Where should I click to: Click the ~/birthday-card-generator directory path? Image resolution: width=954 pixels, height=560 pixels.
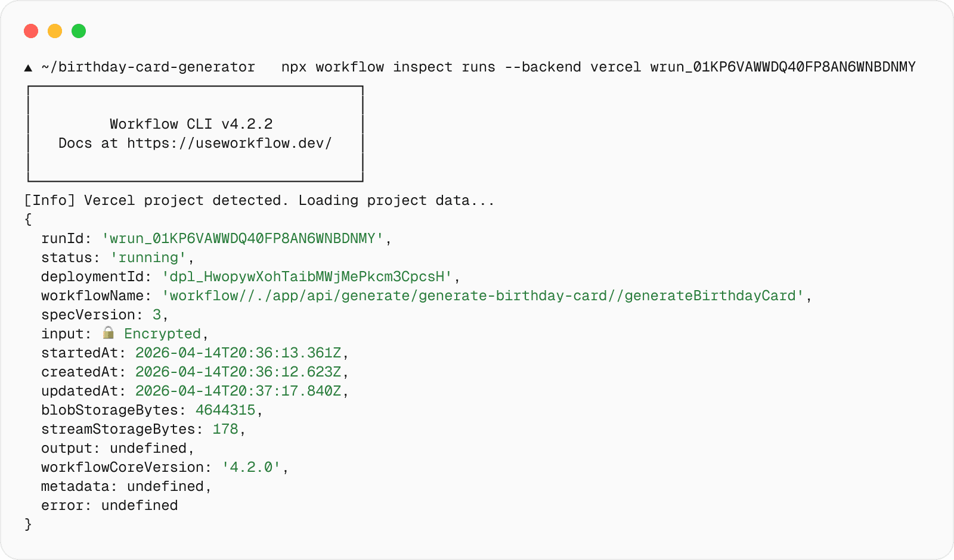coord(148,67)
